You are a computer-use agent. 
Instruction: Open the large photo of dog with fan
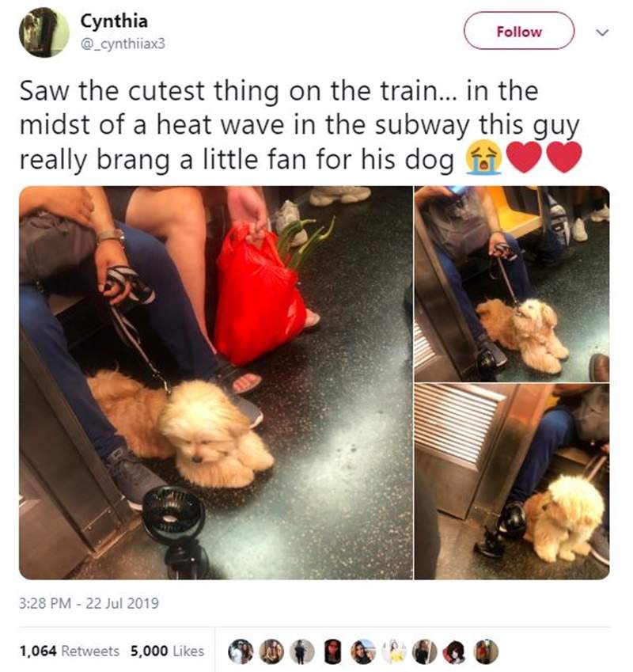(x=216, y=383)
